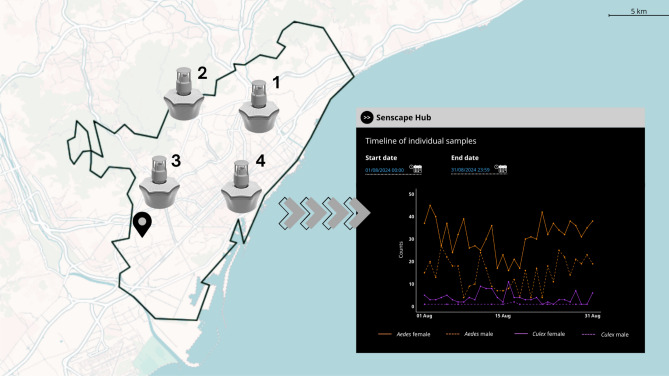The height and width of the screenshot is (376, 669).
Task: Click the 01 Aug axis tick label
Action: coord(424,316)
